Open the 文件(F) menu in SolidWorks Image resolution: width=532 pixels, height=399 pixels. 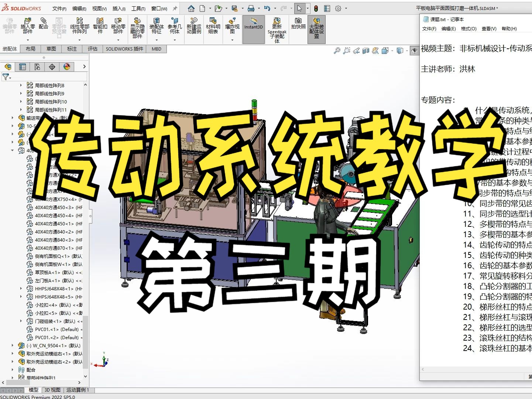pos(59,8)
